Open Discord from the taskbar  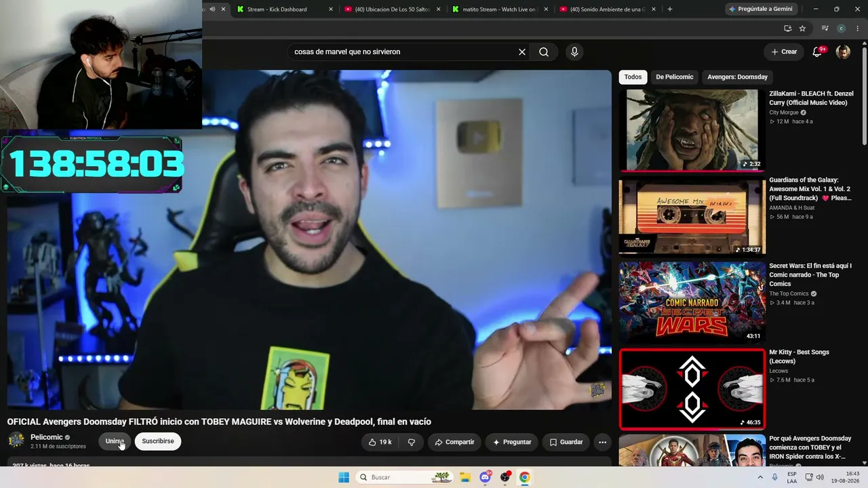(486, 477)
